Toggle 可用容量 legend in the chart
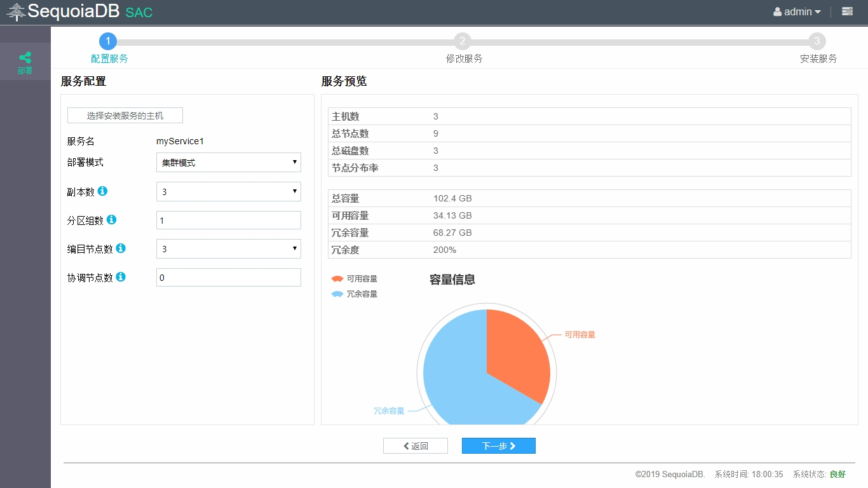This screenshot has height=488, width=868. [355, 279]
